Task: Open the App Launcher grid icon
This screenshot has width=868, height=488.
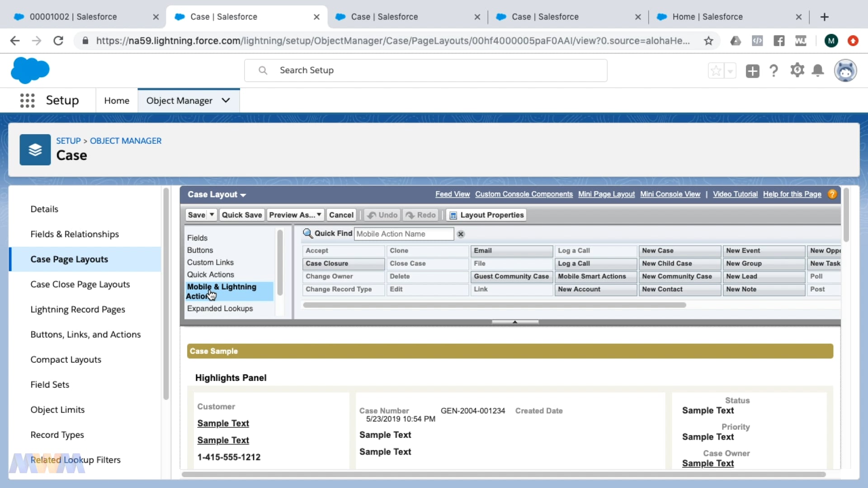Action: tap(27, 100)
